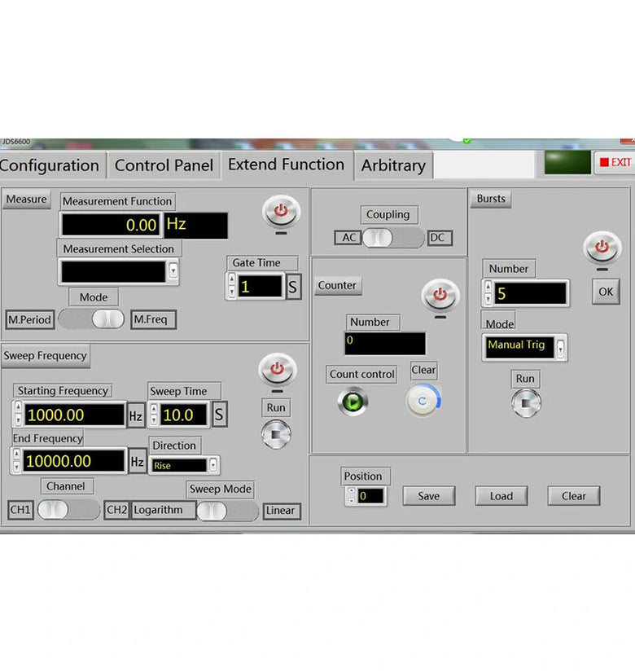The height and width of the screenshot is (672, 635).
Task: Click the Measure section power button
Action: (x=281, y=211)
